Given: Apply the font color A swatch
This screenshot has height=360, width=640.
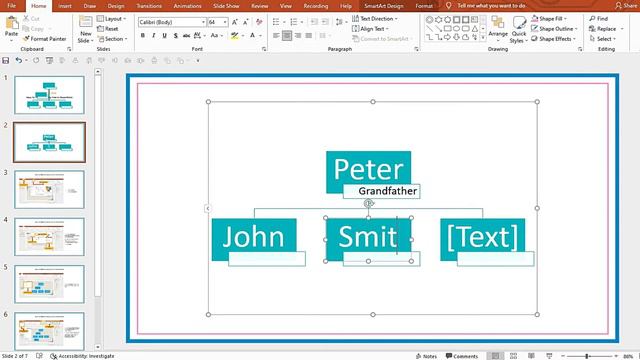Looking at the screenshot, I should click(253, 36).
